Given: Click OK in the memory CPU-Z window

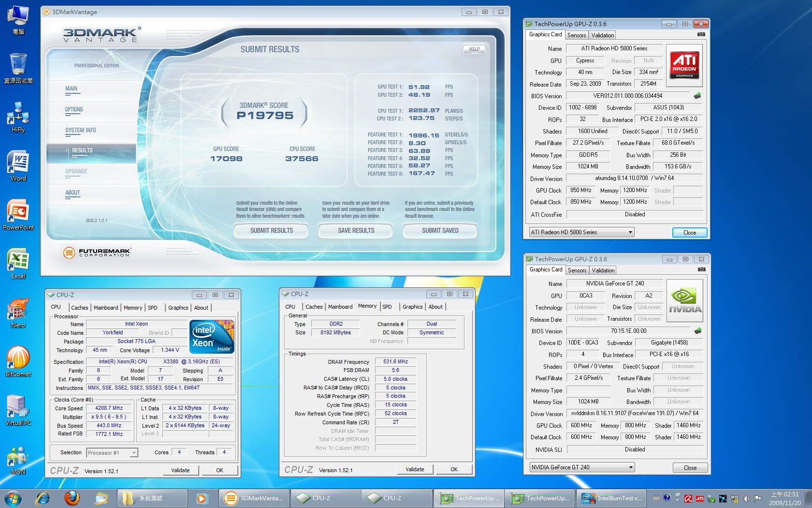Looking at the screenshot, I should point(454,469).
